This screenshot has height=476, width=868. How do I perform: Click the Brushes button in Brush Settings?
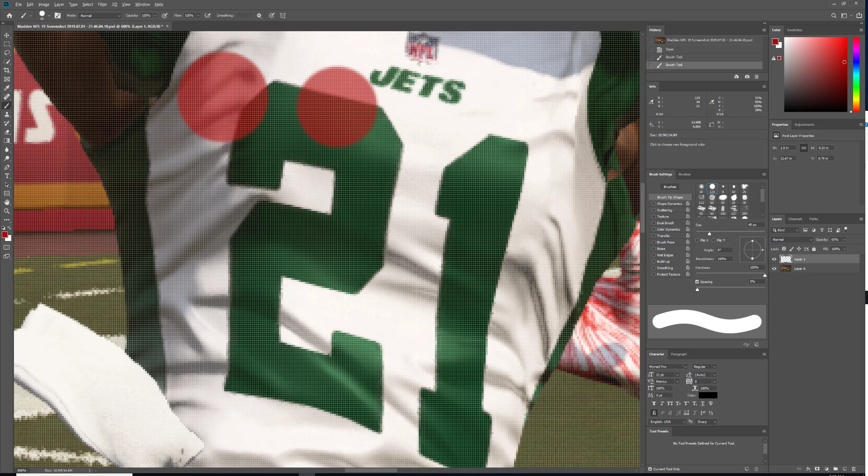coord(670,187)
